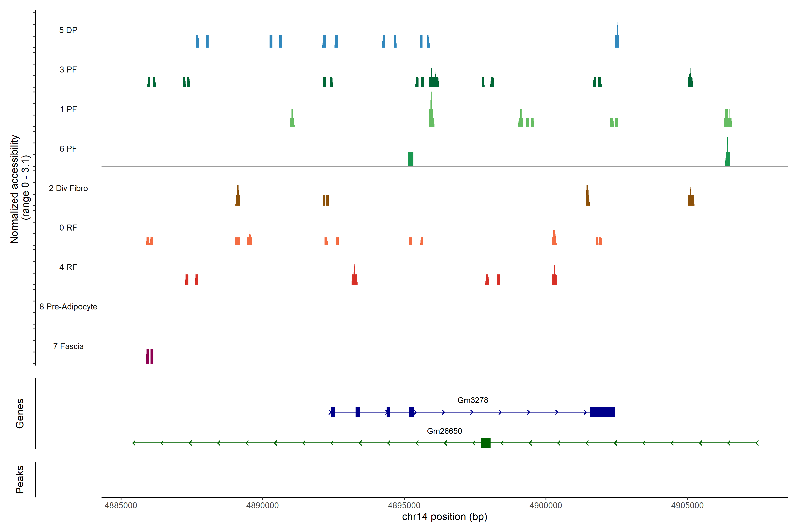Click the 8 Pre-Adipocyte track label
The height and width of the screenshot is (532, 798).
(68, 307)
